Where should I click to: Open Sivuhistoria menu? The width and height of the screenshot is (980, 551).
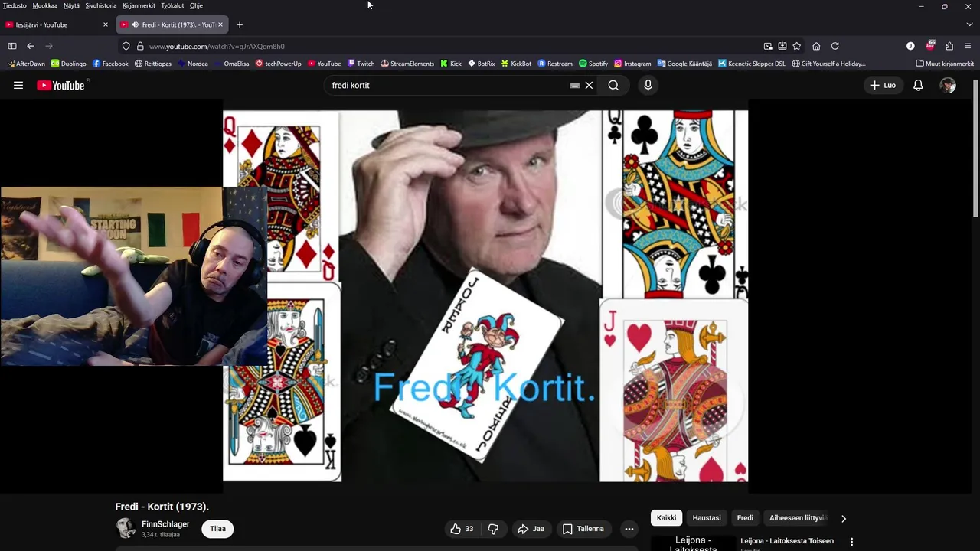(x=101, y=5)
